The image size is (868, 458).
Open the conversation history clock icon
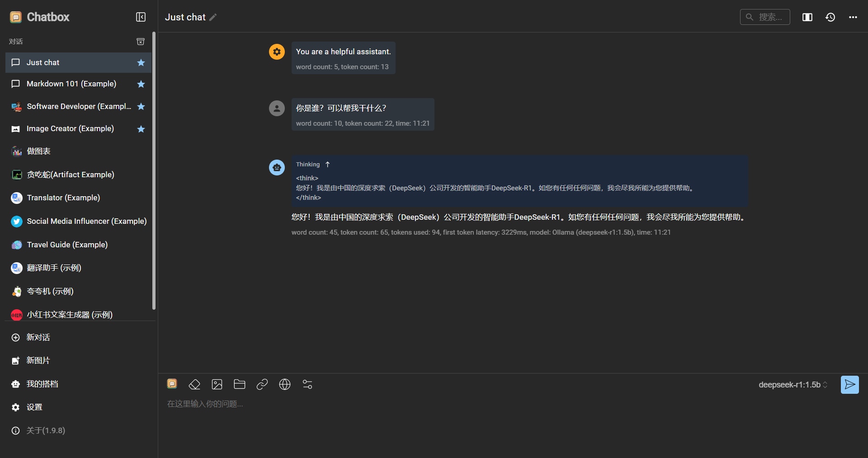[830, 17]
